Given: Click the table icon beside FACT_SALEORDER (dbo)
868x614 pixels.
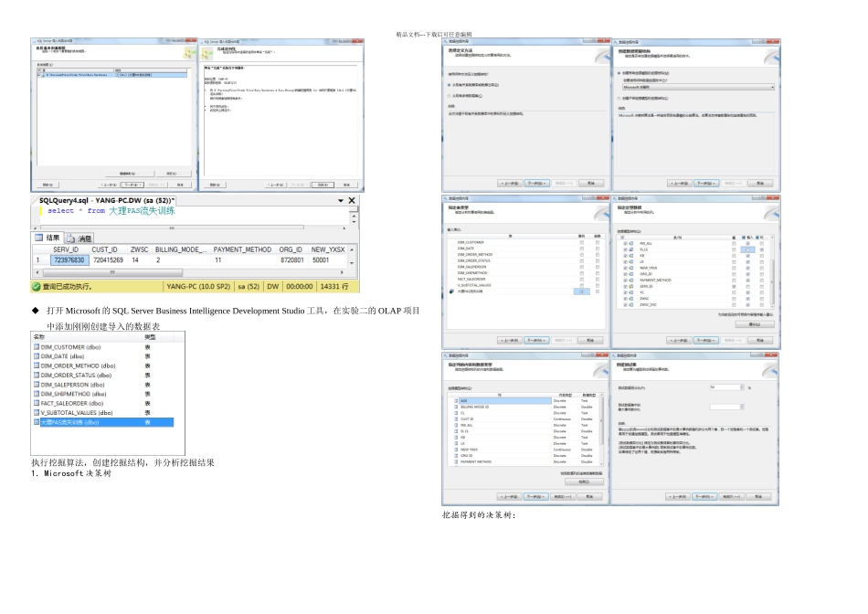Looking at the screenshot, I should coord(37,403).
